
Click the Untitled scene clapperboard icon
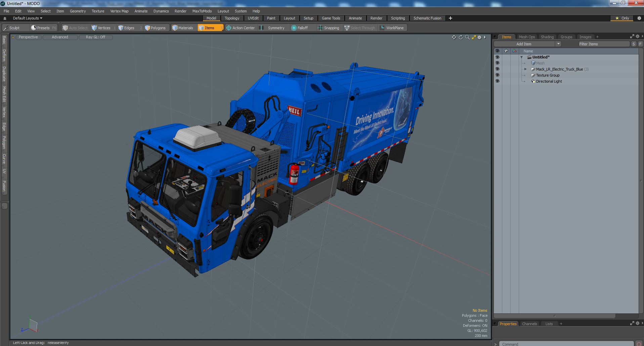[x=529, y=57]
